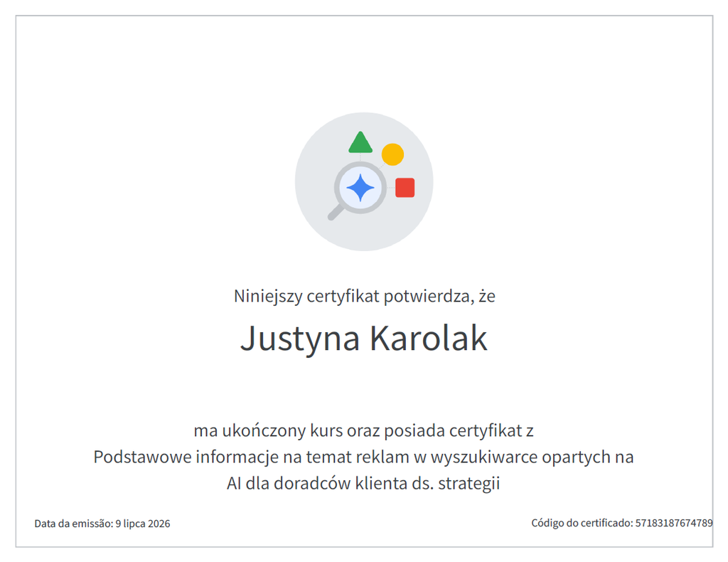
Task: Click the red square in the badge
Action: coord(405,188)
